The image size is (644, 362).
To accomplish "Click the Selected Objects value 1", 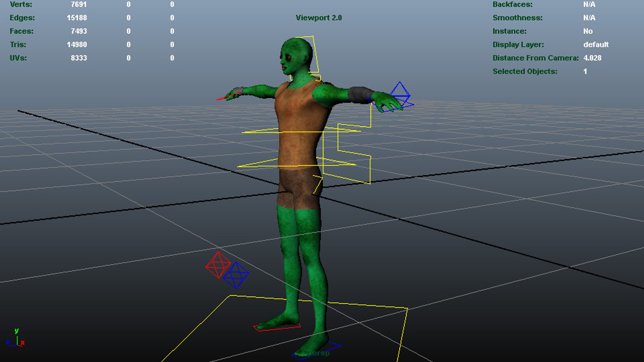I will pos(585,71).
